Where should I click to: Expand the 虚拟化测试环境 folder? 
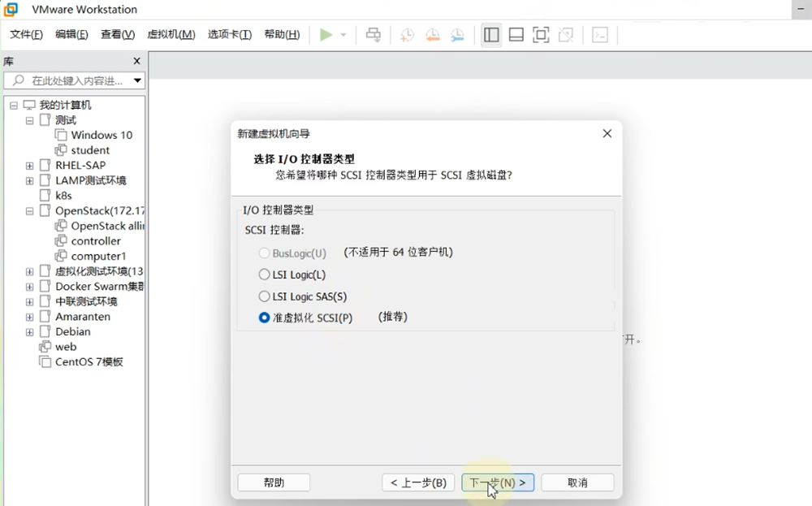(x=29, y=271)
